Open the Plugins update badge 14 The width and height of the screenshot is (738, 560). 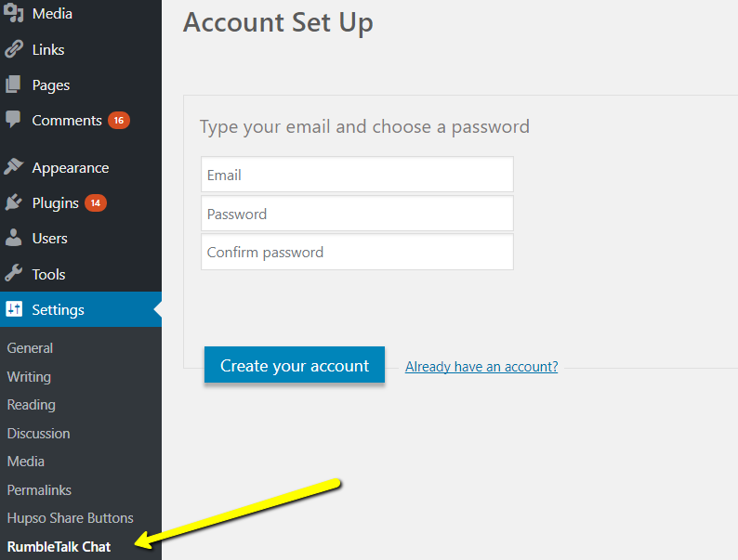pyautogui.click(x=96, y=203)
